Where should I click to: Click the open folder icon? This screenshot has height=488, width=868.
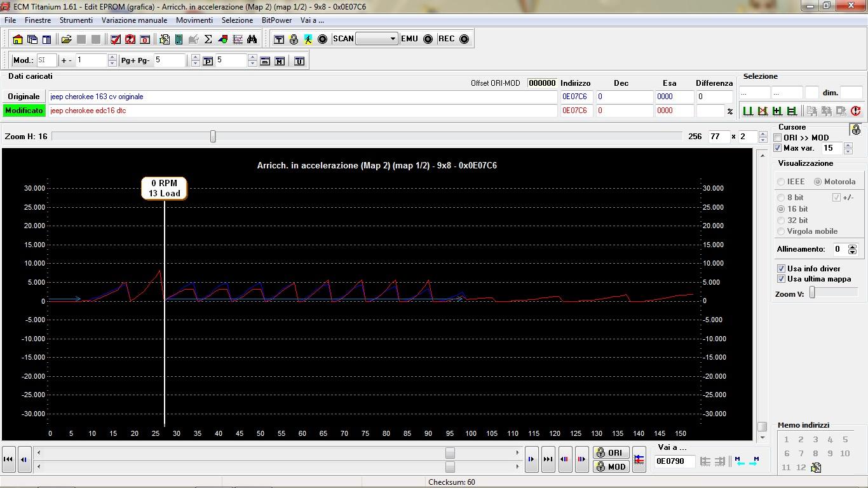pos(66,39)
